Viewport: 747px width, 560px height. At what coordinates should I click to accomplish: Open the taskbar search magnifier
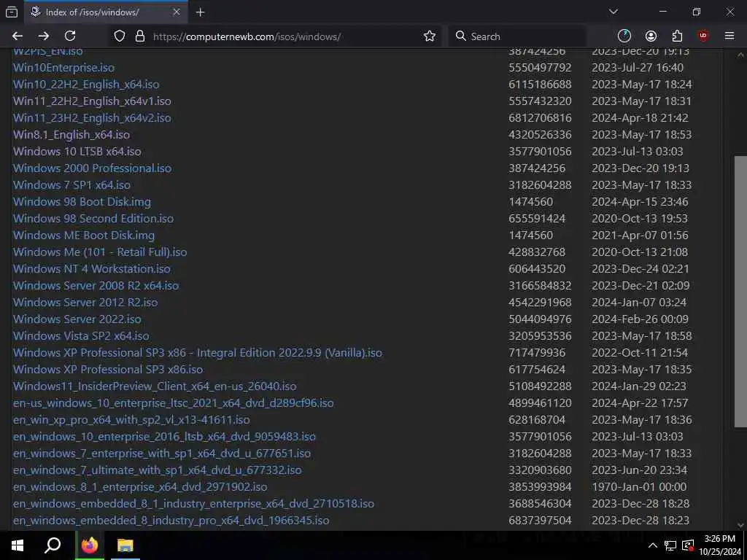pos(53,545)
